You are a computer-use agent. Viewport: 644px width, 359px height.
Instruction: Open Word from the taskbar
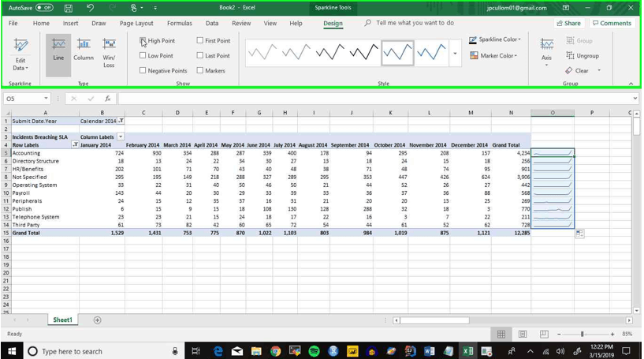tap(429, 351)
